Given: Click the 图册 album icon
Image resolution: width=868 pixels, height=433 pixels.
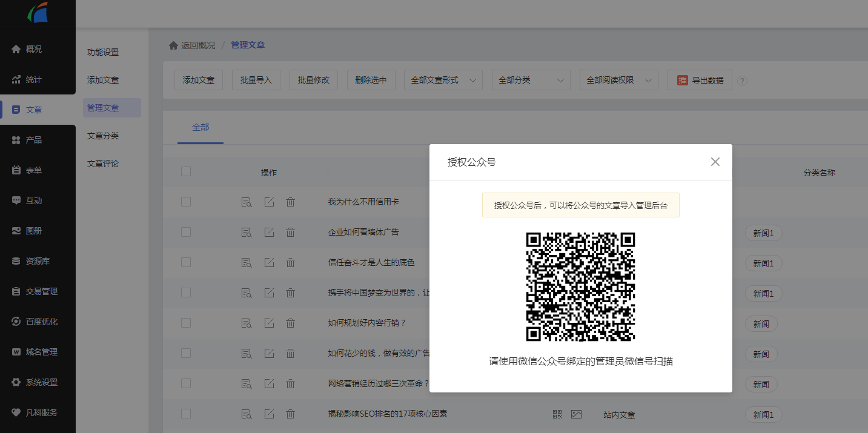Looking at the screenshot, I should 16,231.
